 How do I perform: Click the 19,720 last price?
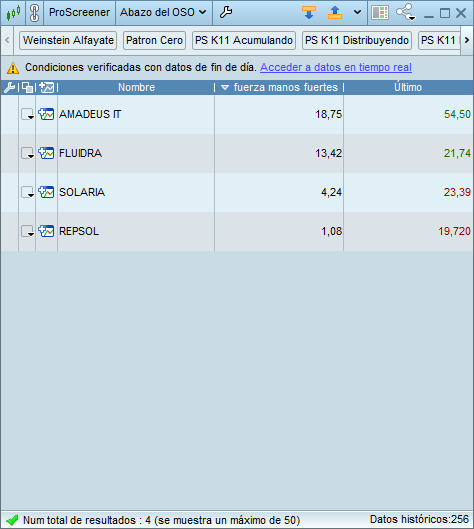(454, 231)
